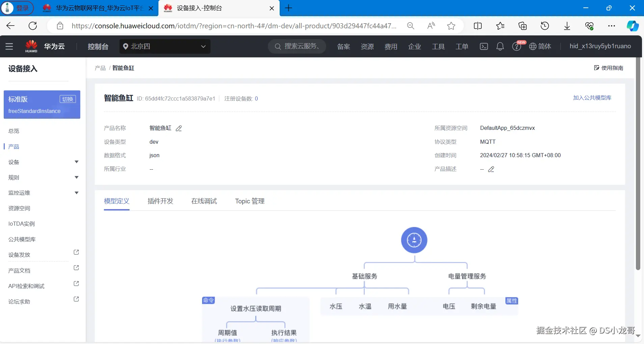The height and width of the screenshot is (344, 644).
Task: Open browser history
Action: pos(545,26)
